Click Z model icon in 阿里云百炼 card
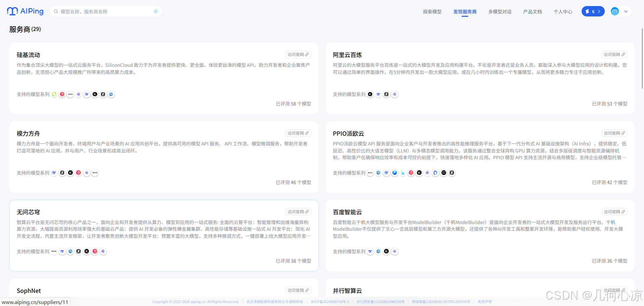This screenshot has height=306, width=644. point(386,94)
